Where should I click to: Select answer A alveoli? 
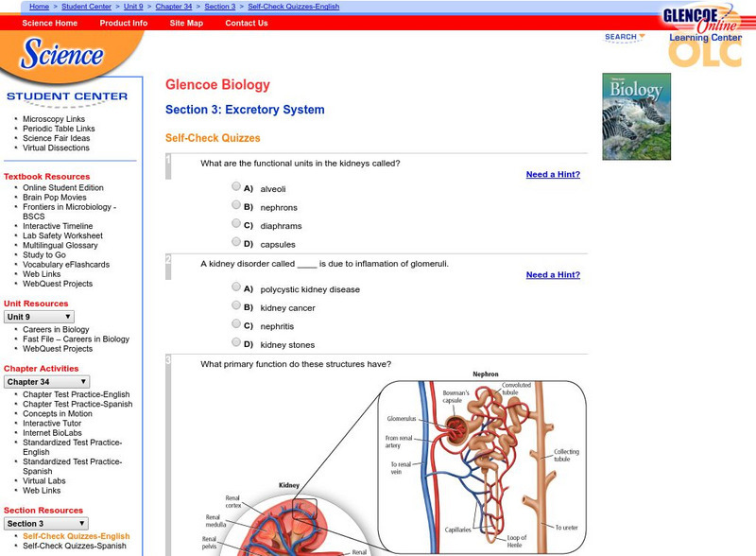[x=235, y=186]
